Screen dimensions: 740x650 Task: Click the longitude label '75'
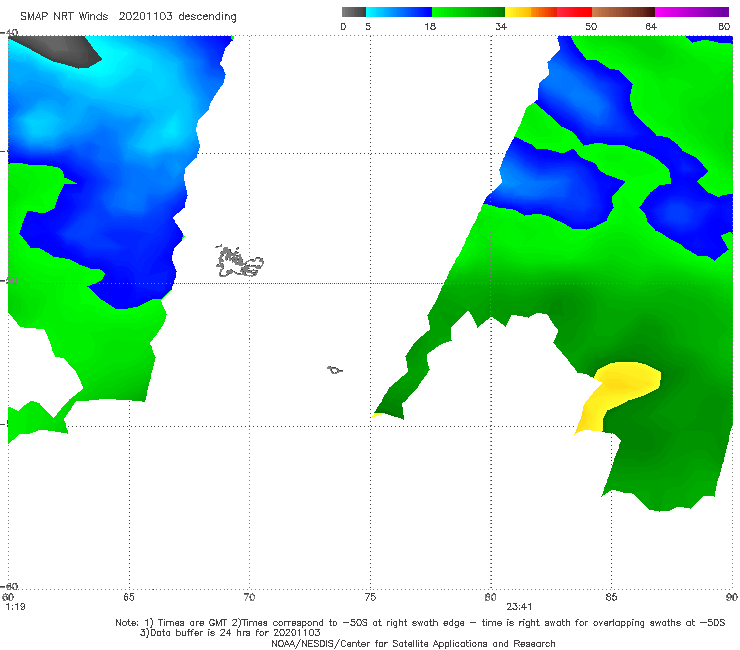370,598
